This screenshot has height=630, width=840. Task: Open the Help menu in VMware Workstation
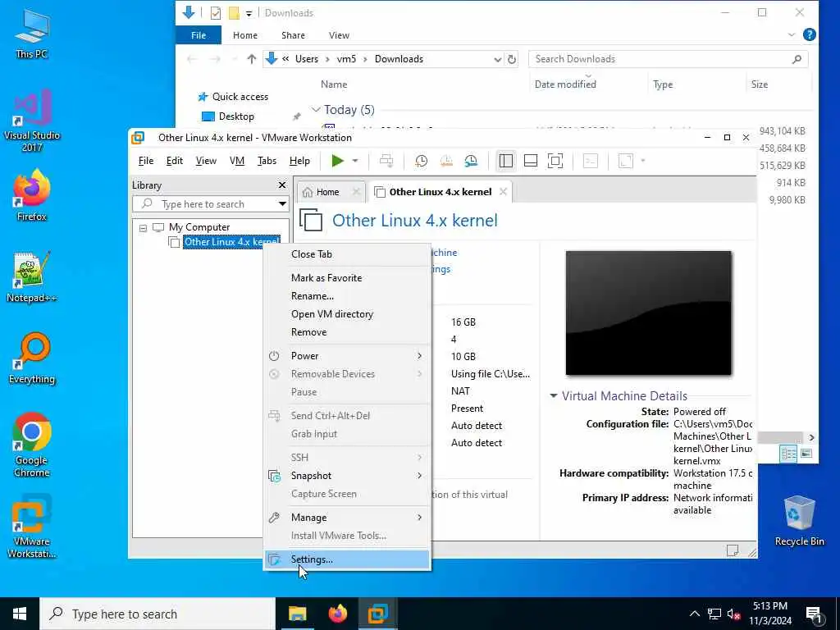(x=299, y=161)
